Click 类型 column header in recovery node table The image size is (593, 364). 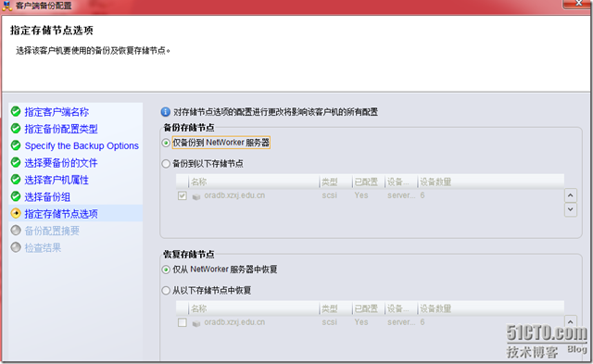pos(335,308)
